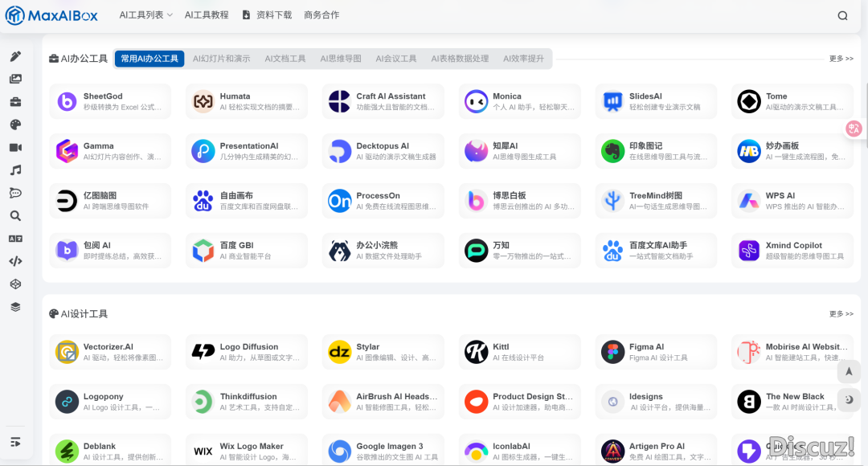Image resolution: width=868 pixels, height=466 pixels.
Task: Open the image gallery sidebar icon
Action: 15,80
